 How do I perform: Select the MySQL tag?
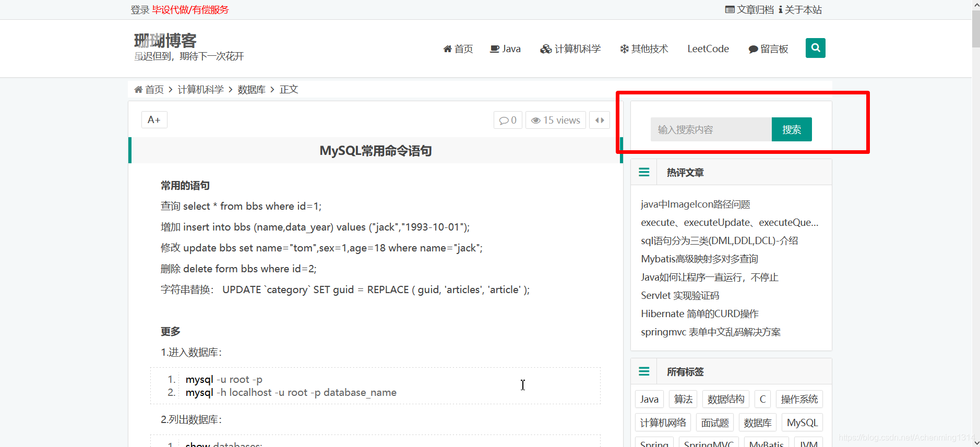click(802, 422)
